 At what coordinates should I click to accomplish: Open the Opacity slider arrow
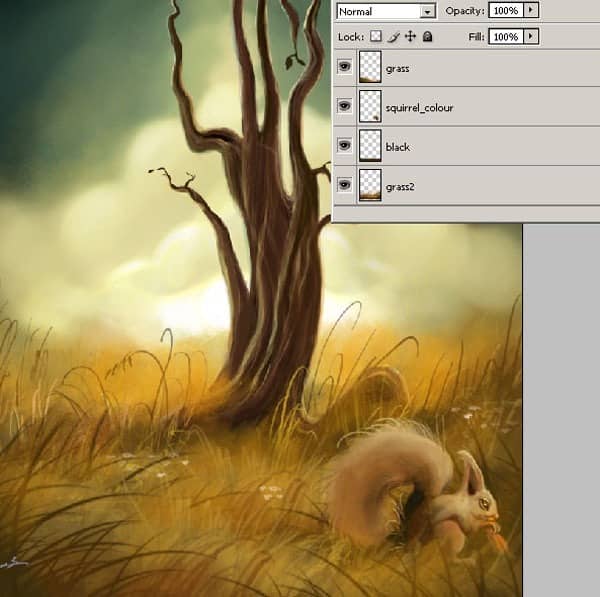[531, 10]
